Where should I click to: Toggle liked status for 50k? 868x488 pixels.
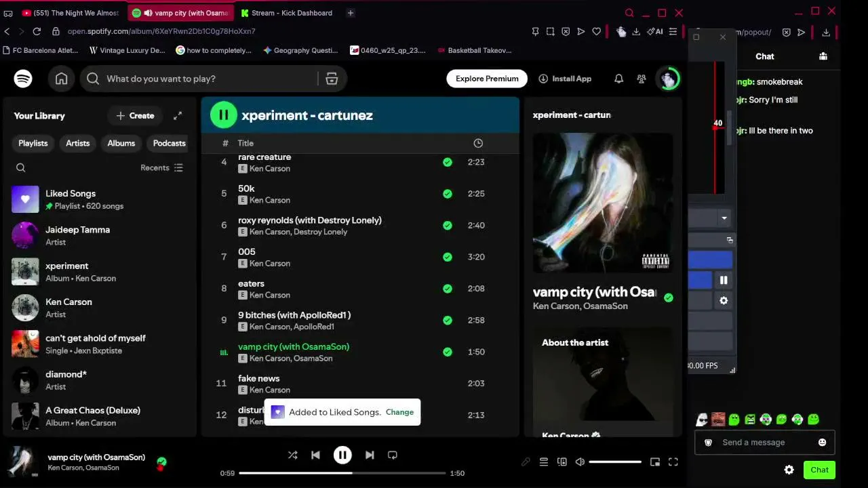pyautogui.click(x=448, y=194)
